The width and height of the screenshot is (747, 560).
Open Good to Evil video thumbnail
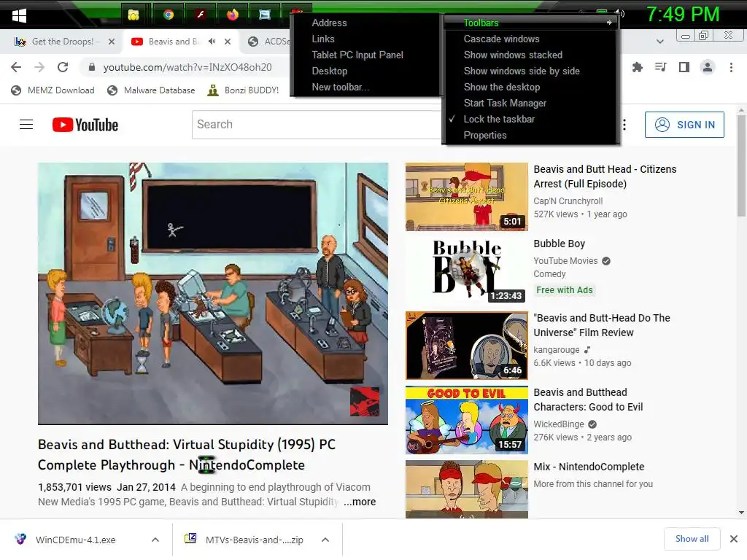(466, 420)
